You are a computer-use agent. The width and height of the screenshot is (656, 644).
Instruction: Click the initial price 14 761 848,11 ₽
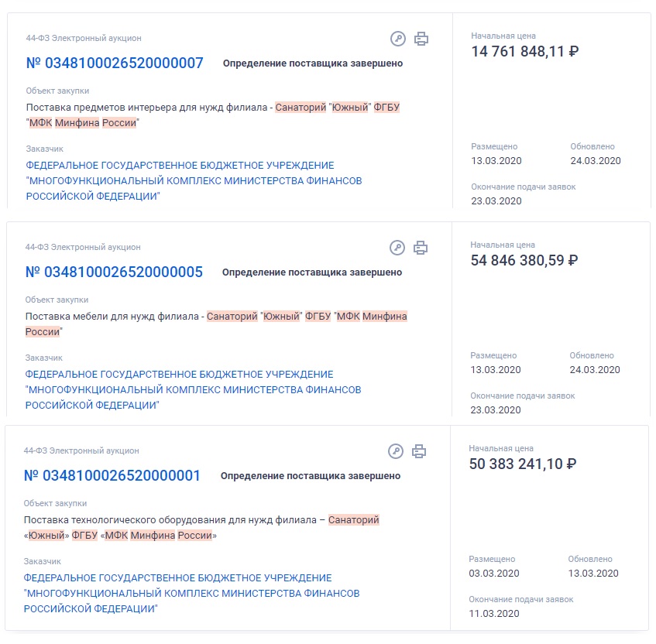525,51
